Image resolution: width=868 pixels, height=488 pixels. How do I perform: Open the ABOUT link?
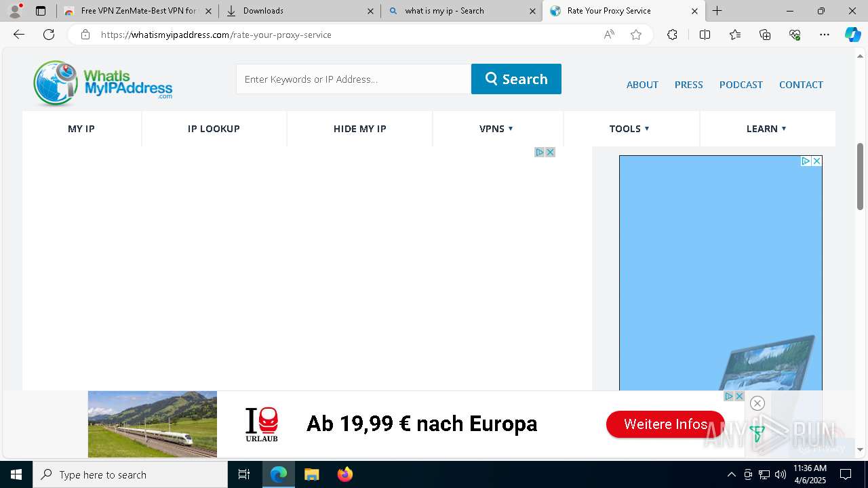(642, 85)
